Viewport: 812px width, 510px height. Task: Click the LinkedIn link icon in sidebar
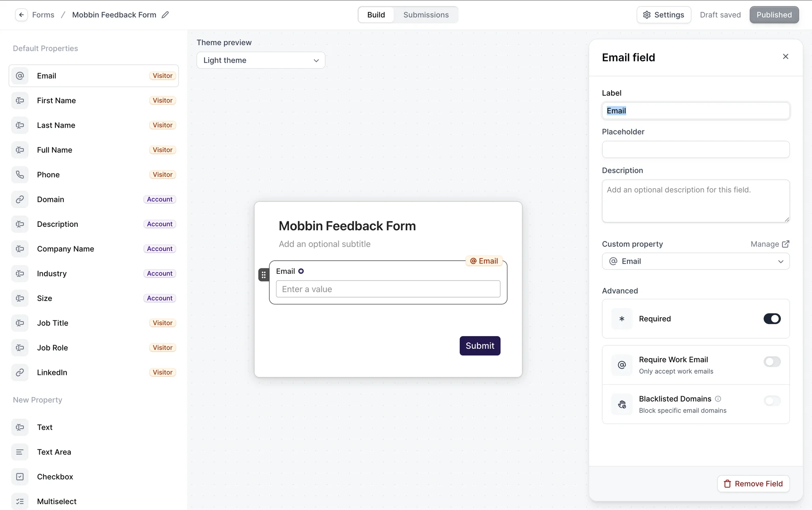click(20, 372)
